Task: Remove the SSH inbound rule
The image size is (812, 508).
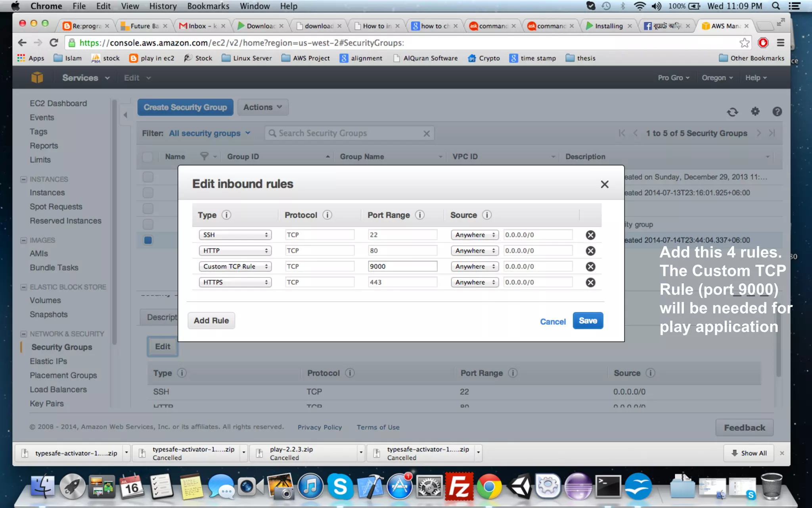Action: [590, 235]
